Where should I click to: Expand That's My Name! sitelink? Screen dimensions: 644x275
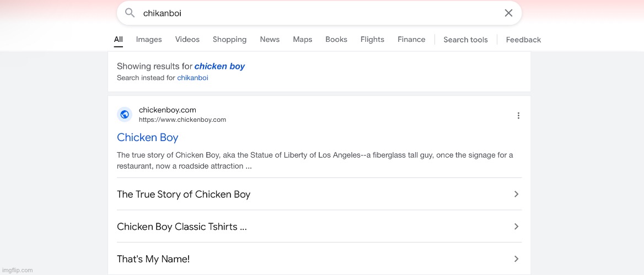pos(516,259)
